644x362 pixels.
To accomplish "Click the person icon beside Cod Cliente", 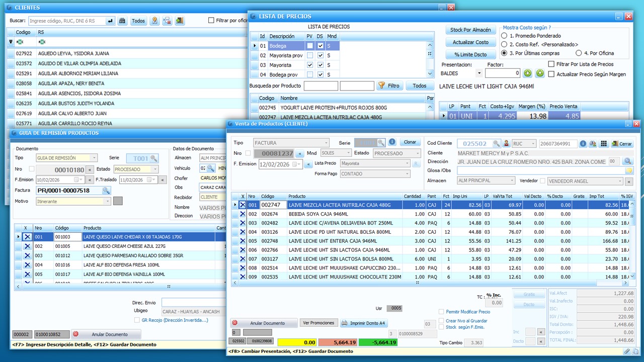I will pyautogui.click(x=507, y=144).
